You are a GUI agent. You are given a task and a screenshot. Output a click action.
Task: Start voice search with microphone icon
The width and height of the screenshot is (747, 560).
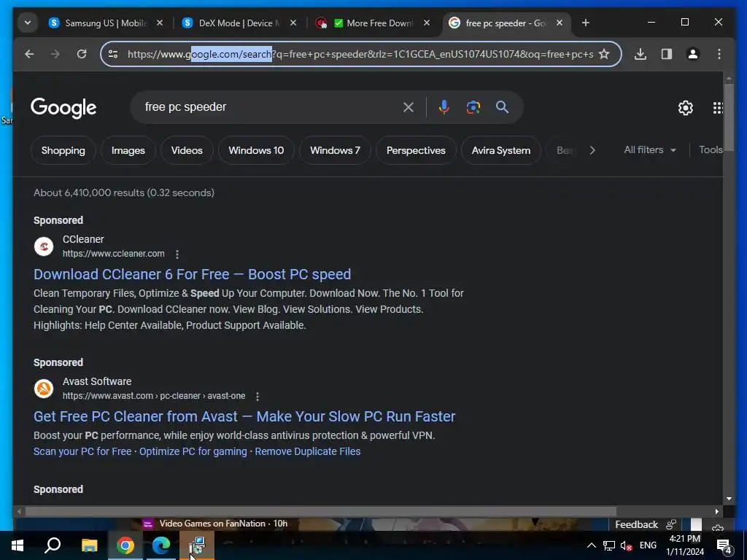click(x=444, y=107)
